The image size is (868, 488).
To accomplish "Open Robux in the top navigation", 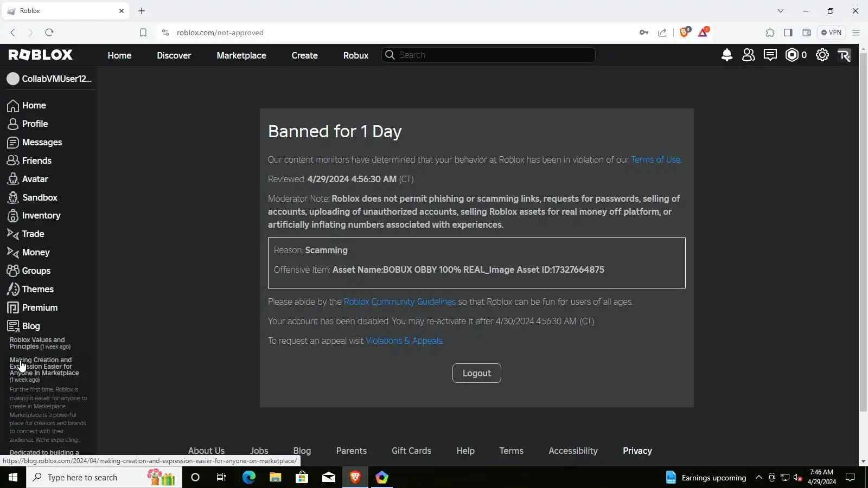I will (356, 55).
